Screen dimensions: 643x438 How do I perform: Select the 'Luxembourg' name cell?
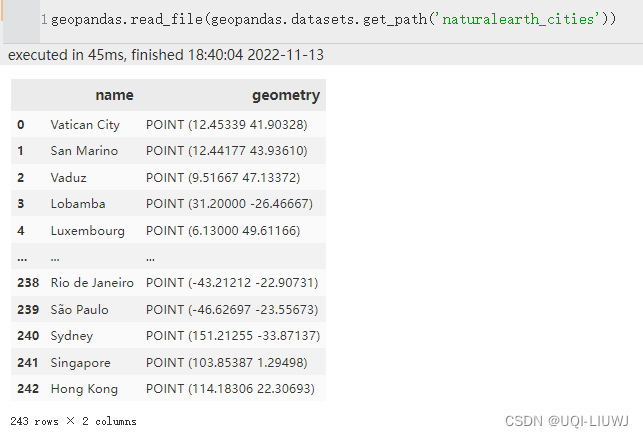click(87, 230)
